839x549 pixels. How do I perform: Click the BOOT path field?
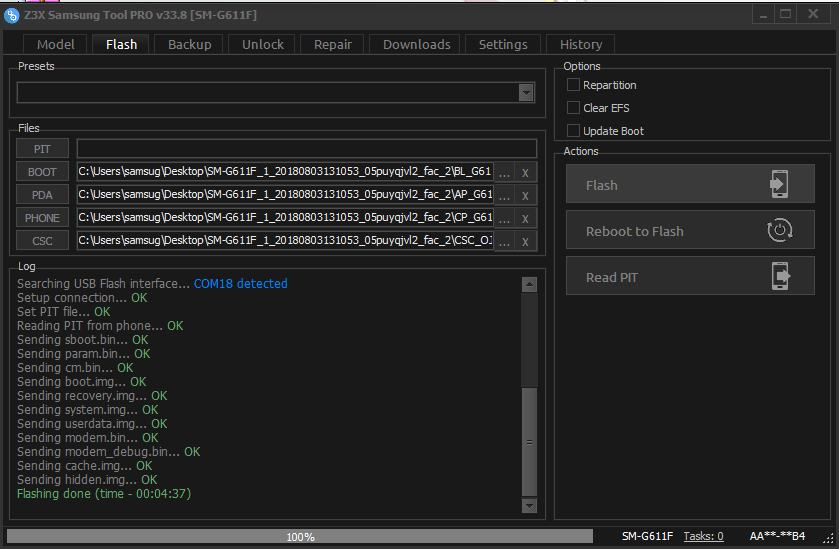285,172
